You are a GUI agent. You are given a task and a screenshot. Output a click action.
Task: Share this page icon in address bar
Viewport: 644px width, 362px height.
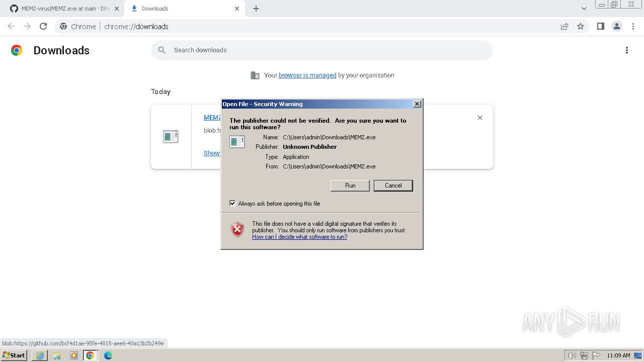(565, 27)
